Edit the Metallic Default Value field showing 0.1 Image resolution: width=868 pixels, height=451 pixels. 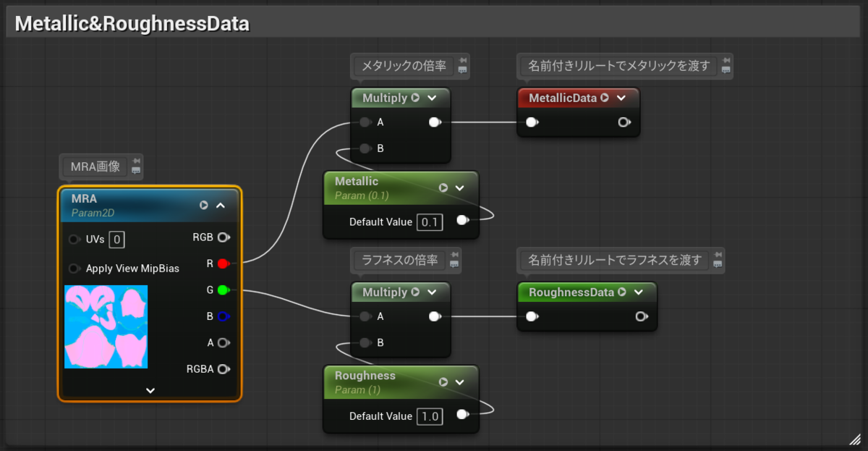(x=430, y=222)
